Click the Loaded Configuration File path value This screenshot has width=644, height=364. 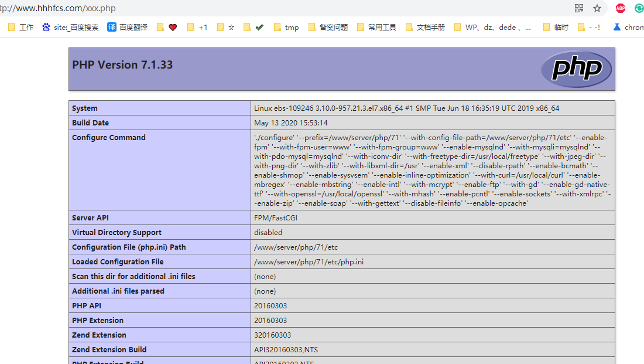click(x=309, y=262)
